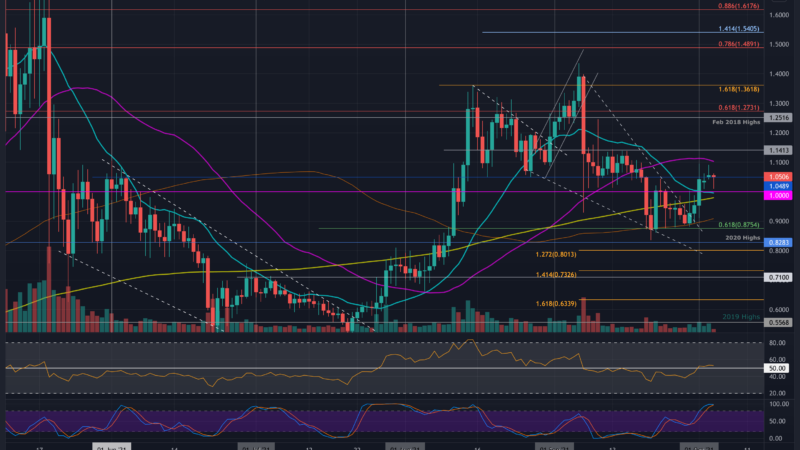The image size is (800, 450).
Task: Click the 1.4000 price axis label
Action: pyautogui.click(x=779, y=74)
